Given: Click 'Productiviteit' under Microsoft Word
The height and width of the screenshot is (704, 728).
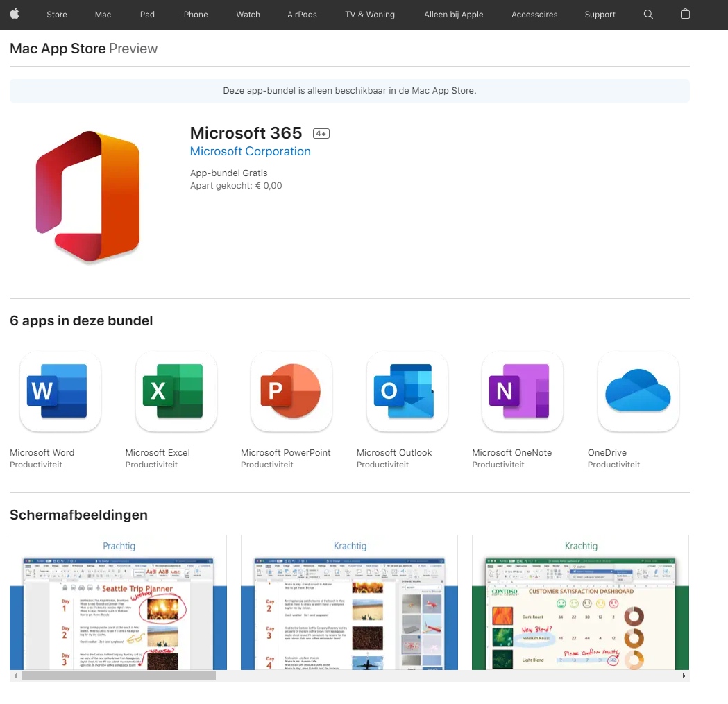Looking at the screenshot, I should pos(36,465).
